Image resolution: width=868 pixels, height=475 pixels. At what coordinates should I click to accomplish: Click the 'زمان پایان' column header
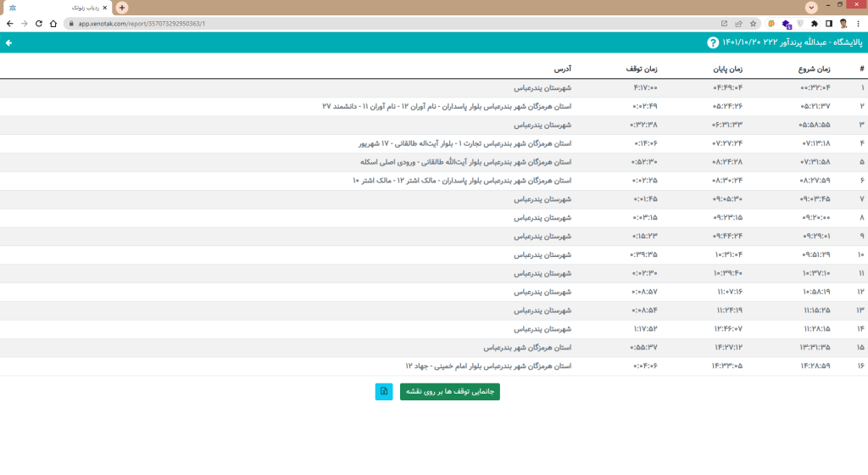pos(727,69)
